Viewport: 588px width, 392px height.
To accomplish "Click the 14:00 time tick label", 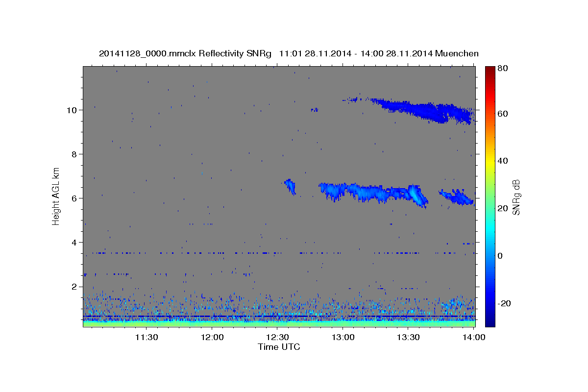I will [474, 337].
